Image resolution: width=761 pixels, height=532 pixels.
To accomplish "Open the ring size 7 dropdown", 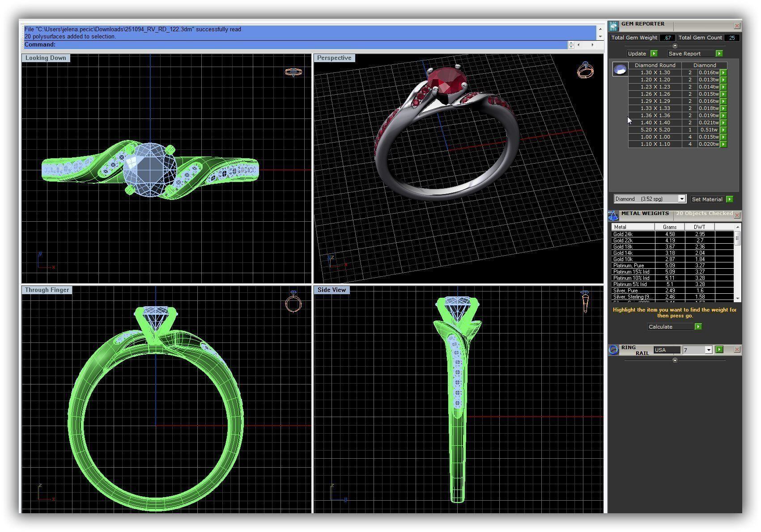I will [x=708, y=350].
